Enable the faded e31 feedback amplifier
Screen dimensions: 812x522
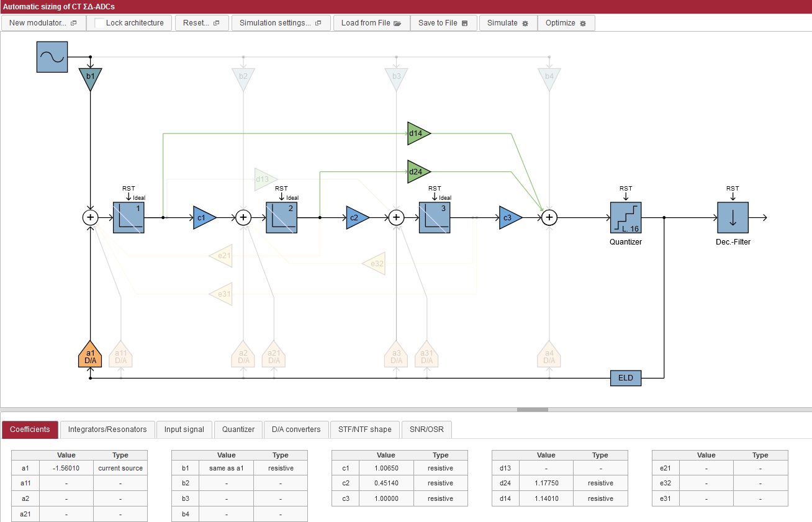coord(221,294)
